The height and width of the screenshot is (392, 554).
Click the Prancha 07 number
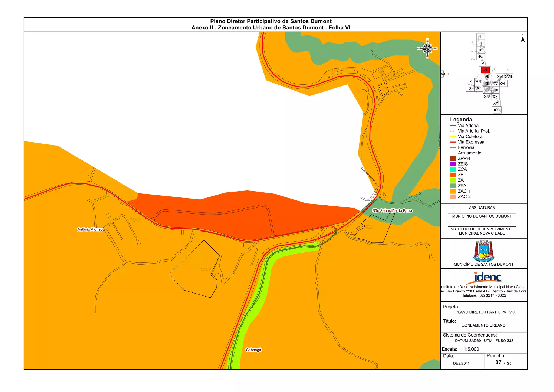click(498, 363)
